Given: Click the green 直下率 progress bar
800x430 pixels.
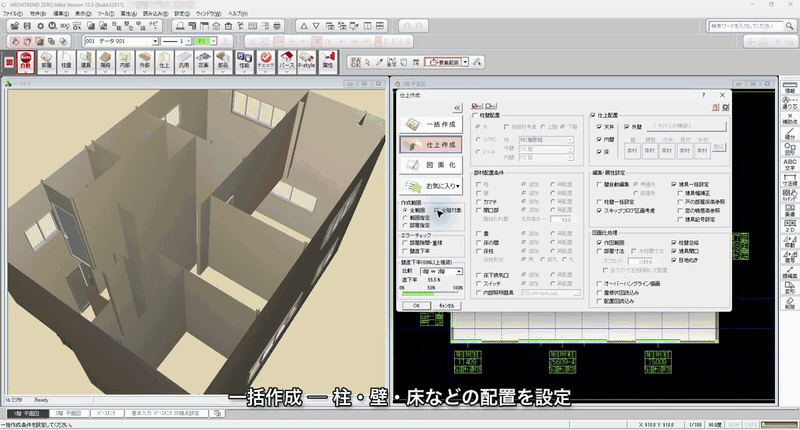Looking at the screenshot, I should [x=418, y=294].
